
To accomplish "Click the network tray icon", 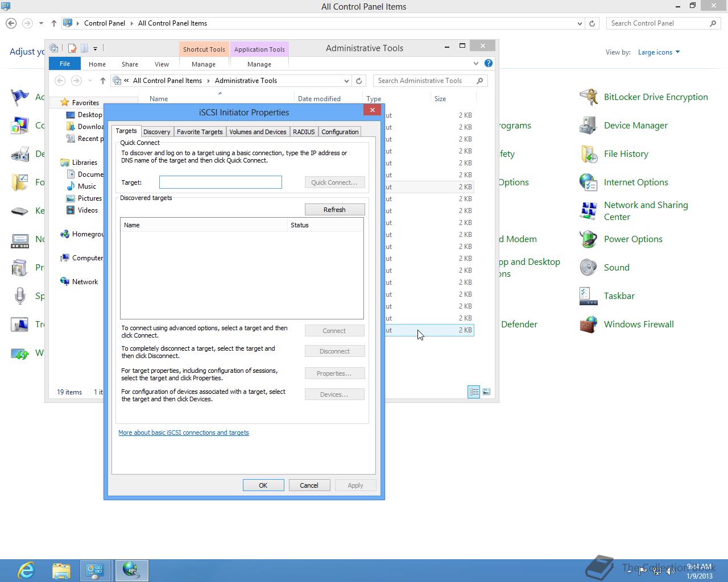I will (656, 571).
